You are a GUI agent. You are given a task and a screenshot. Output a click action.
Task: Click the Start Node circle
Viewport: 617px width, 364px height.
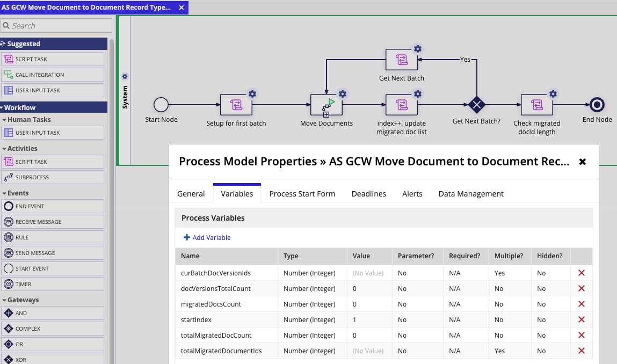point(161,105)
